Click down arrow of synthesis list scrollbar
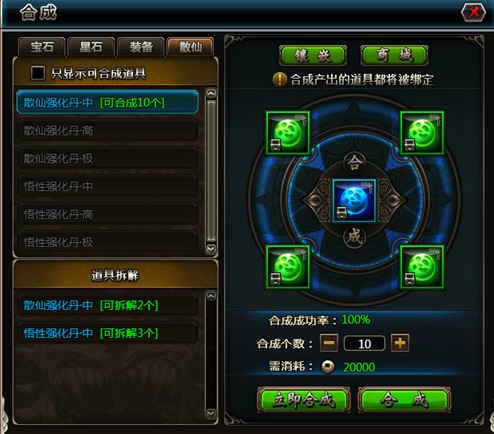 [211, 249]
